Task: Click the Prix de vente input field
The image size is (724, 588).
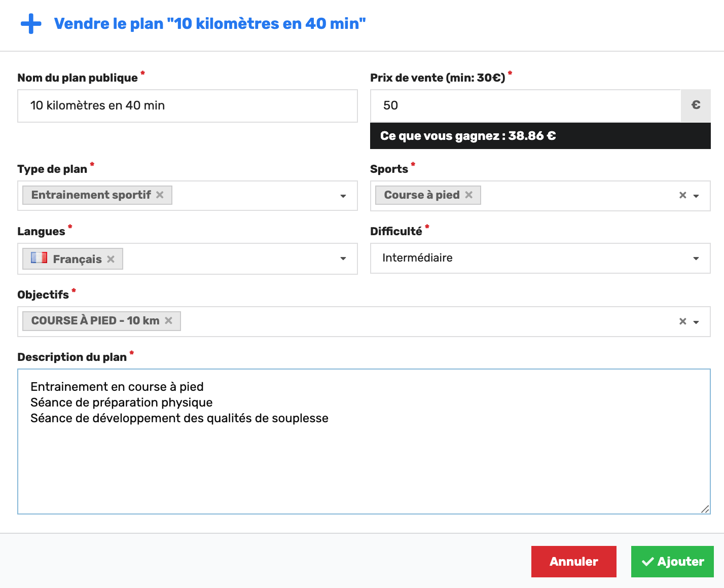Action: [x=525, y=106]
